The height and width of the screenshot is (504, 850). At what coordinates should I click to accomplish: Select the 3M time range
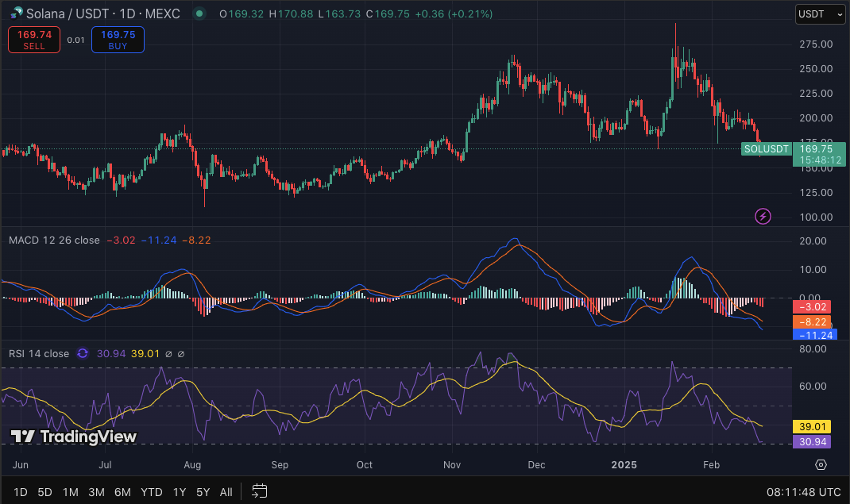(x=96, y=492)
